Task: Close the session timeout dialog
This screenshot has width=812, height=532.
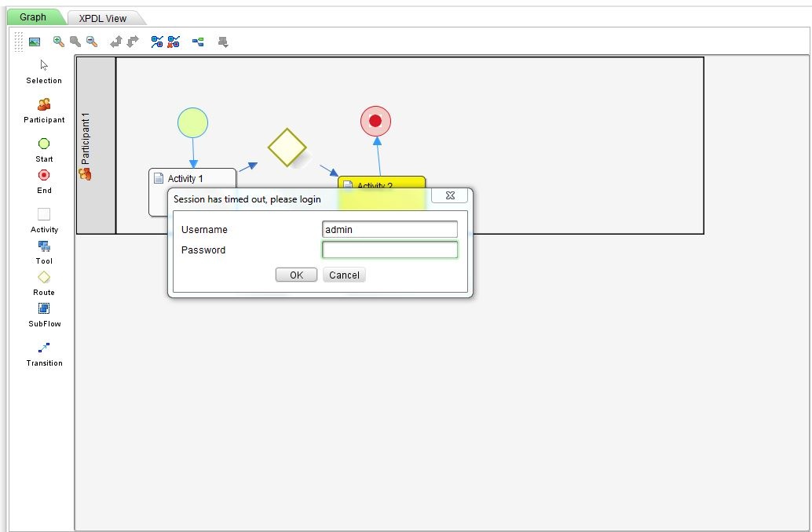Action: point(450,195)
